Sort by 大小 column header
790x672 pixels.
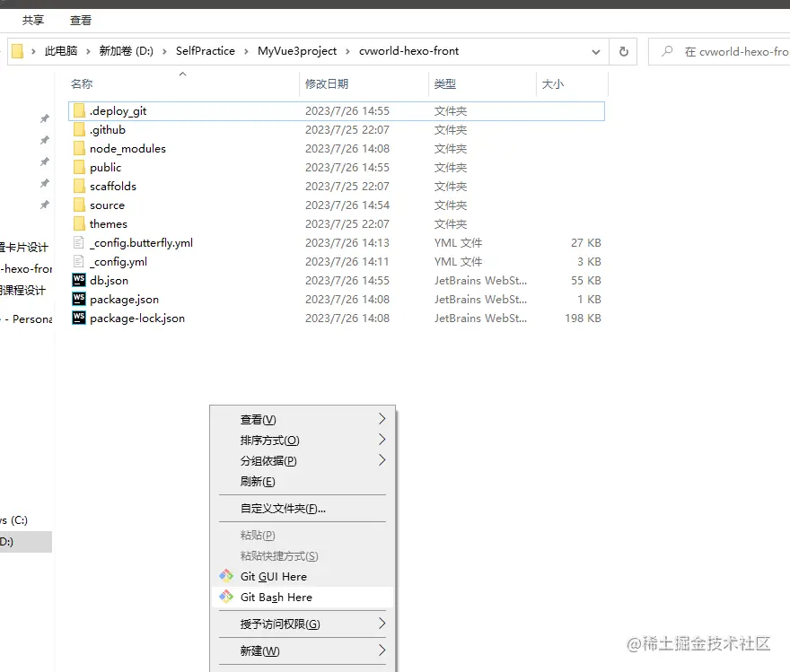click(553, 84)
